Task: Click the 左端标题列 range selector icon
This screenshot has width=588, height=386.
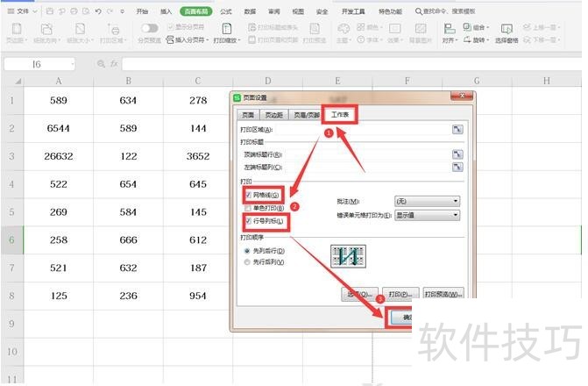Action: coord(457,167)
